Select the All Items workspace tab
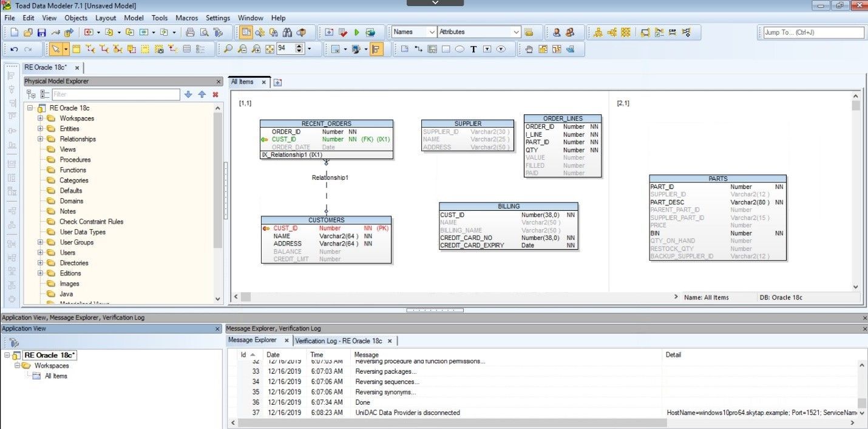868x429 pixels. [x=242, y=82]
